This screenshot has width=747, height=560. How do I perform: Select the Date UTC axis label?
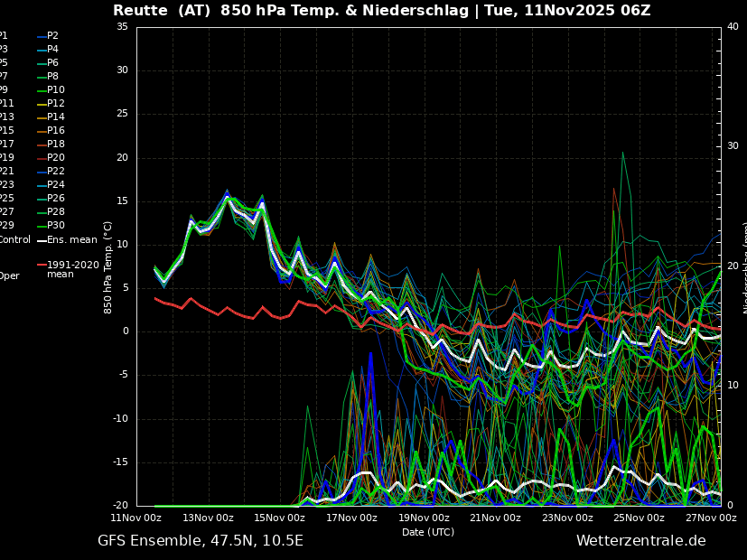[428, 531]
